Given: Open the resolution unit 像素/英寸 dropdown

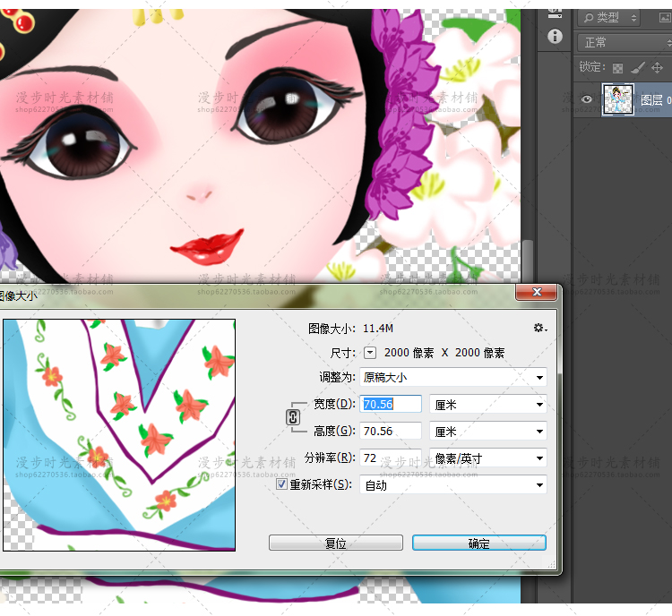Looking at the screenshot, I should coord(488,458).
